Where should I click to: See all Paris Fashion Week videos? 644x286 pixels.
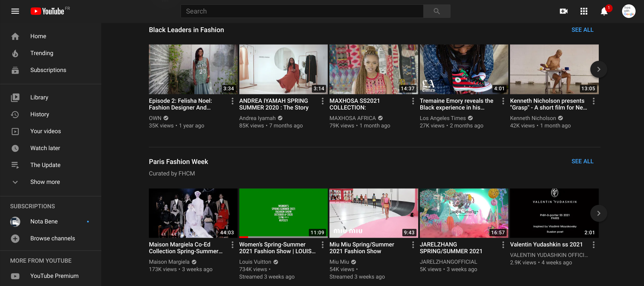(582, 161)
